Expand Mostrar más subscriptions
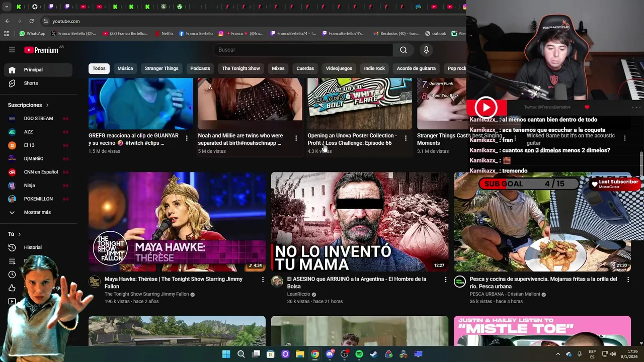The height and width of the screenshot is (362, 644). [38, 212]
